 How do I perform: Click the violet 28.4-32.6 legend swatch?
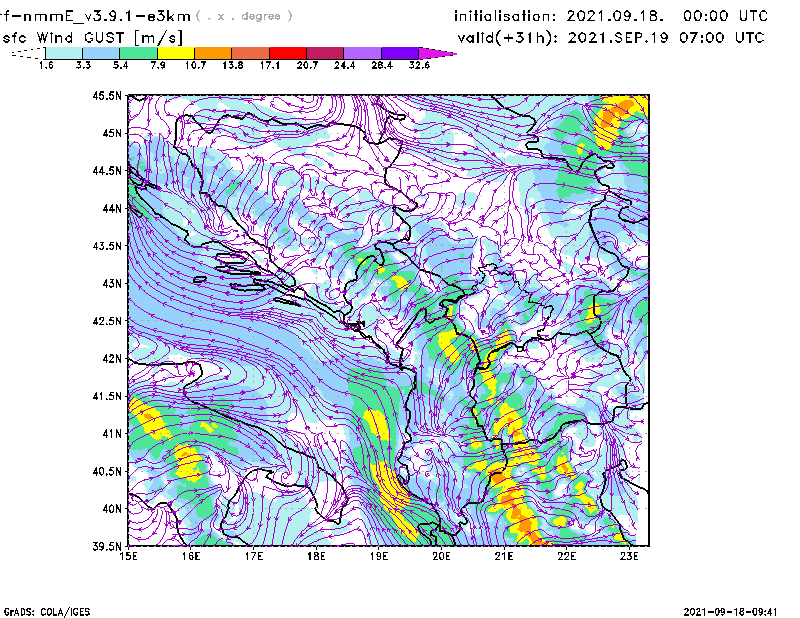pyautogui.click(x=400, y=53)
